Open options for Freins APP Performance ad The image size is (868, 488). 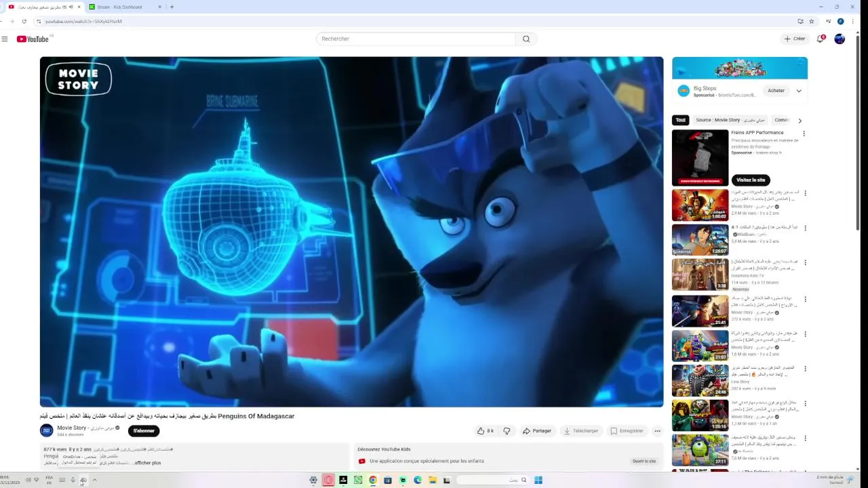coord(804,134)
